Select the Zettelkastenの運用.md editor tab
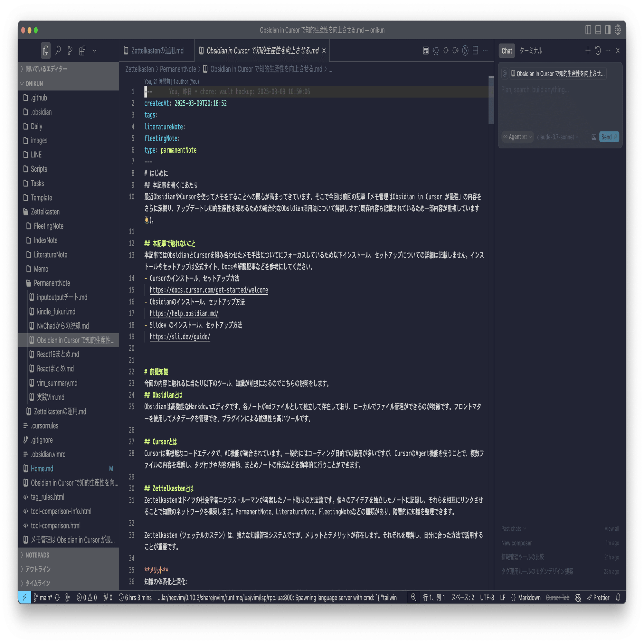Screen dimensions: 644x644 click(157, 51)
